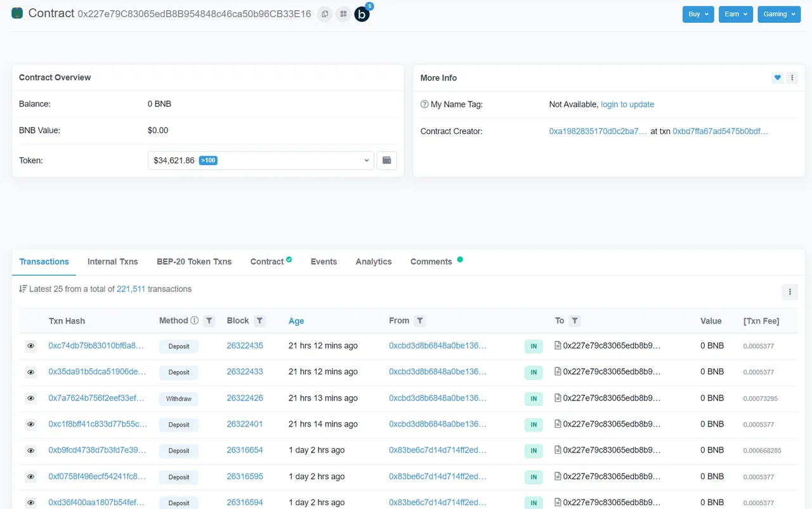Viewport: 812px width, 509px height.
Task: Switch to Transactions tab
Action: point(44,261)
